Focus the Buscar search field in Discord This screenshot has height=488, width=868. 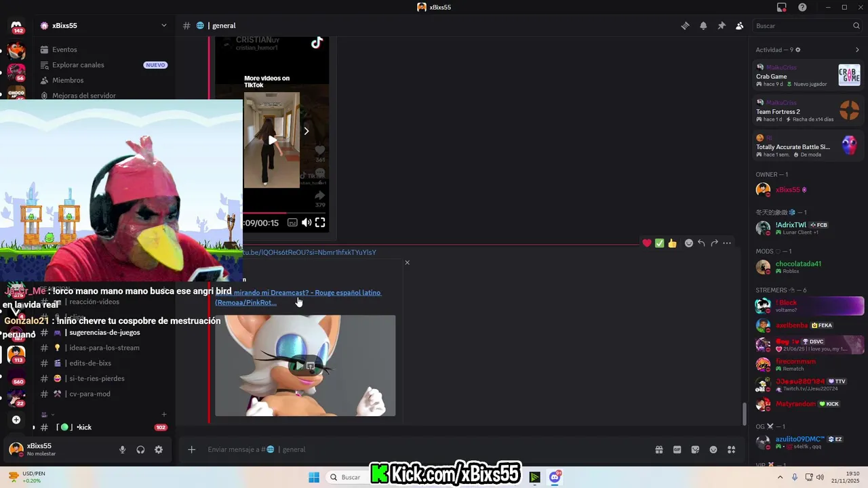pyautogui.click(x=807, y=26)
